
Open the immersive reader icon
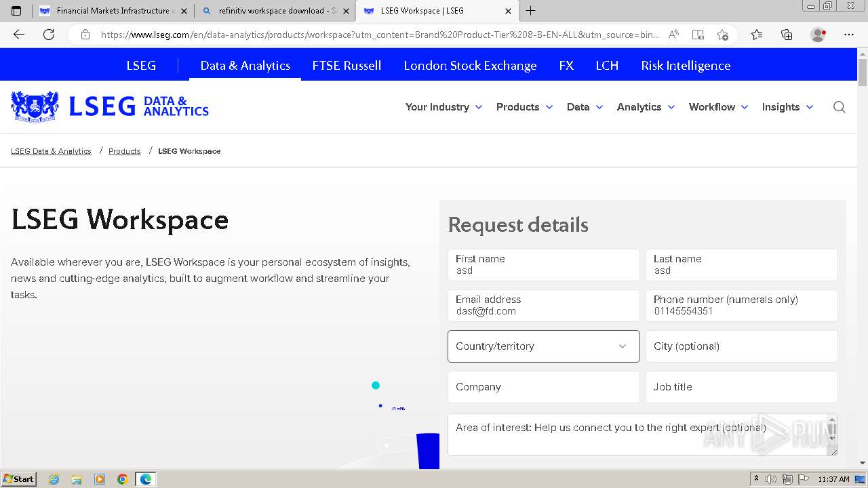[698, 35]
